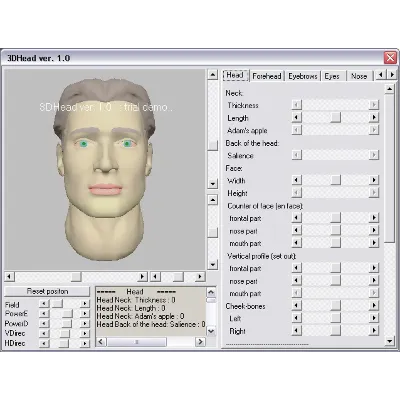Screen dimensions: 400x400
Task: Click left arrow of Field slider
Action: point(44,303)
